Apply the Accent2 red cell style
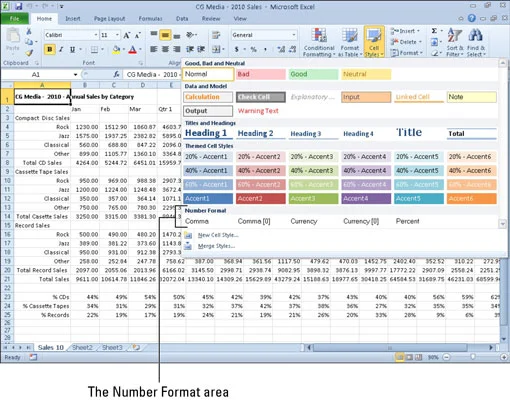The width and height of the screenshot is (510, 400). pos(261,199)
